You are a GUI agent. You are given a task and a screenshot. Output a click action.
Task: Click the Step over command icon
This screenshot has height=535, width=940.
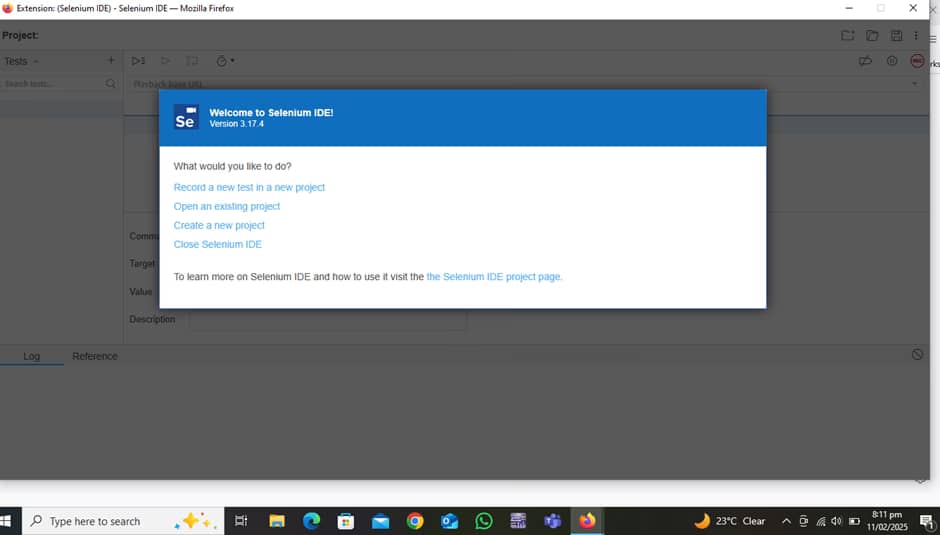pos(192,61)
